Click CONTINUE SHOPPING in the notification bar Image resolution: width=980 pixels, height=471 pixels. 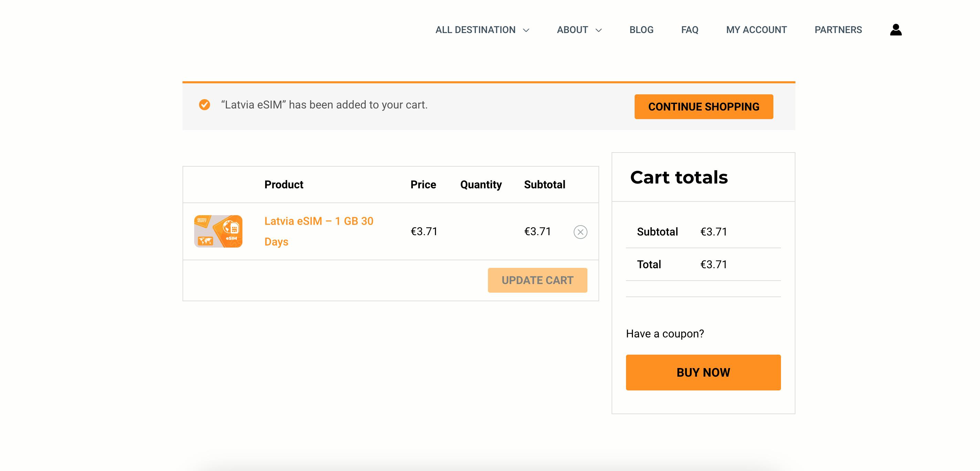703,106
